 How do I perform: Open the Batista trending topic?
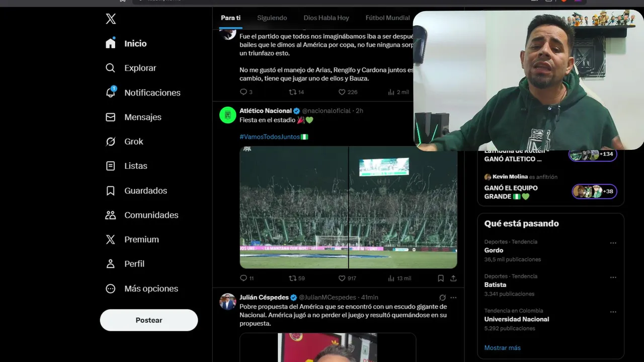pos(496,285)
